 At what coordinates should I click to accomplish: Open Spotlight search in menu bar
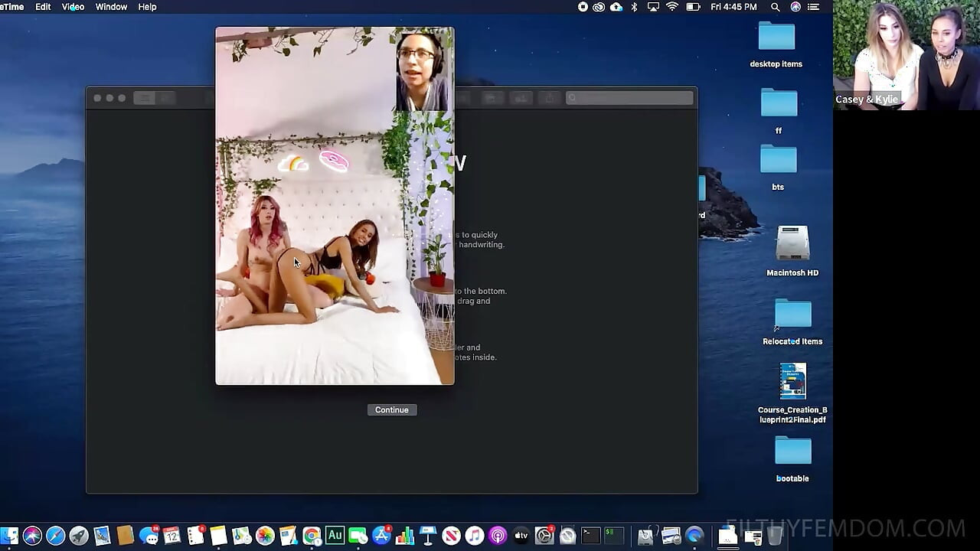775,7
